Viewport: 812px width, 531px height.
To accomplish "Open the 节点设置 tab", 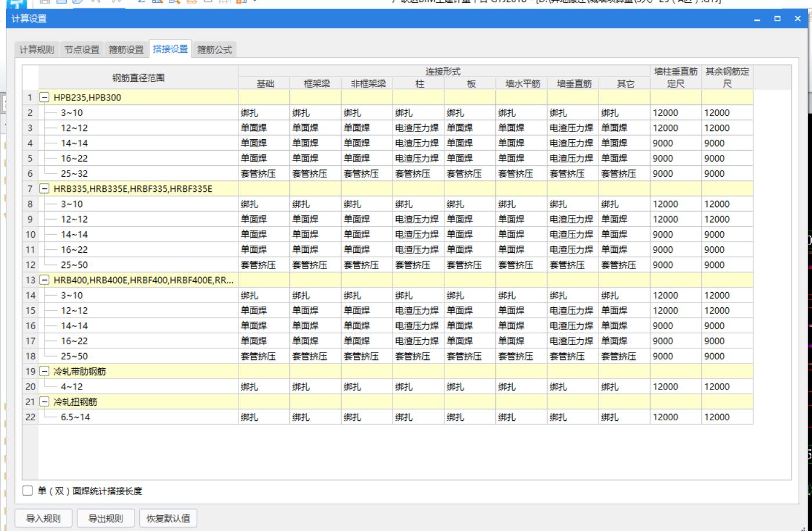I will pos(82,50).
